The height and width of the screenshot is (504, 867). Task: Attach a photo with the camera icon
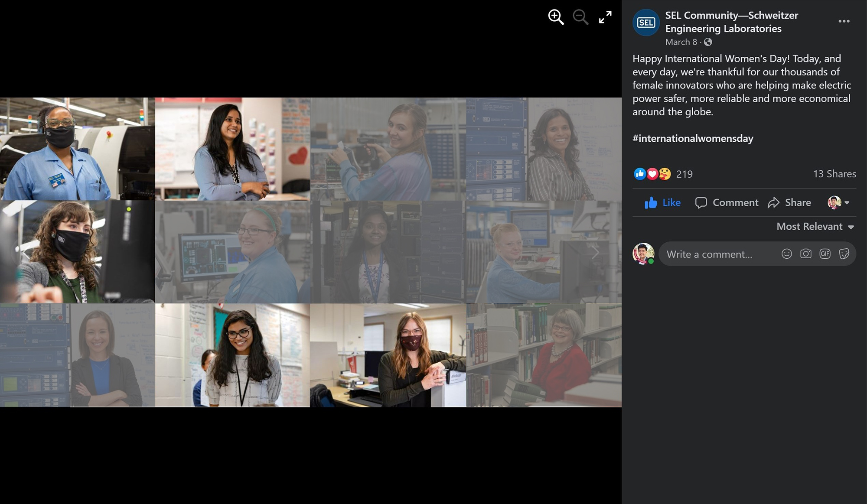[x=805, y=254]
